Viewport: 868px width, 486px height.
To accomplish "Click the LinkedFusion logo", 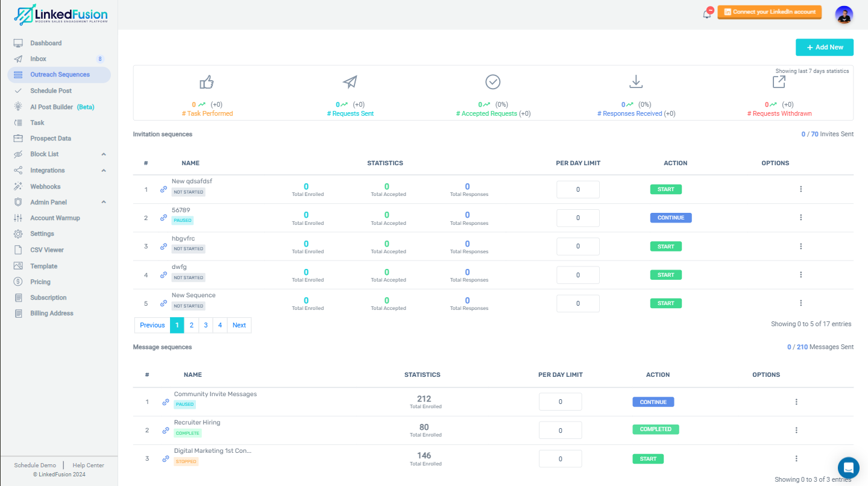I will pyautogui.click(x=61, y=14).
